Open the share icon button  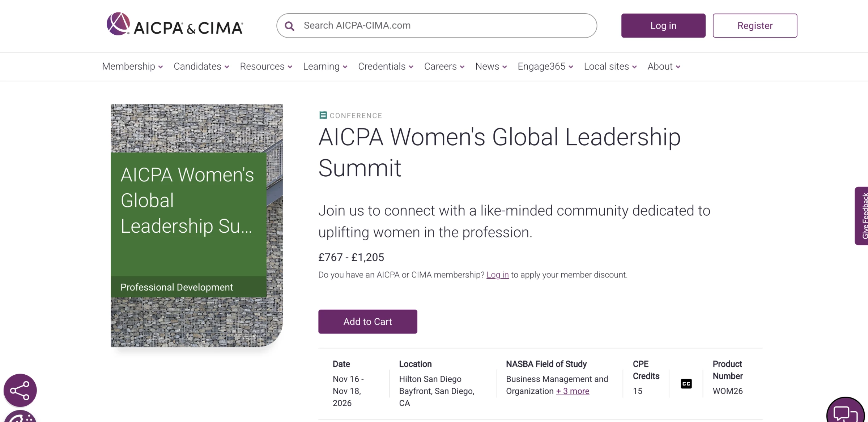click(x=20, y=390)
